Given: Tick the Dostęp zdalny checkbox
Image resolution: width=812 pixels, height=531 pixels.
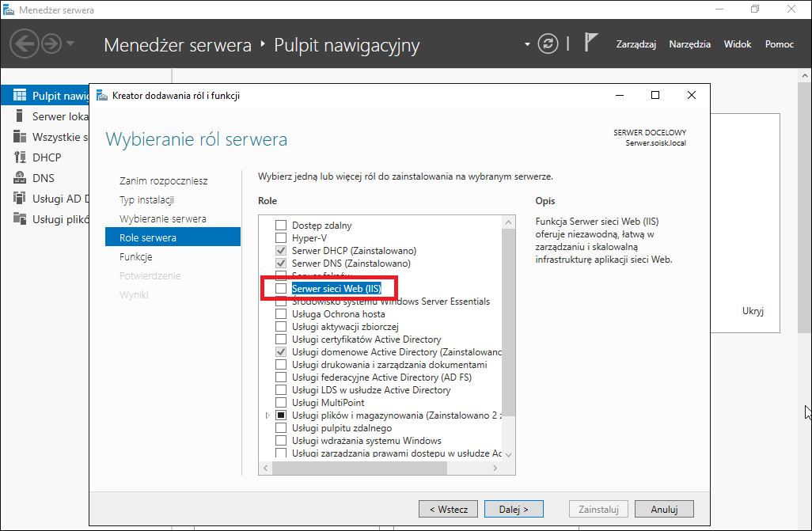Looking at the screenshot, I should (281, 225).
